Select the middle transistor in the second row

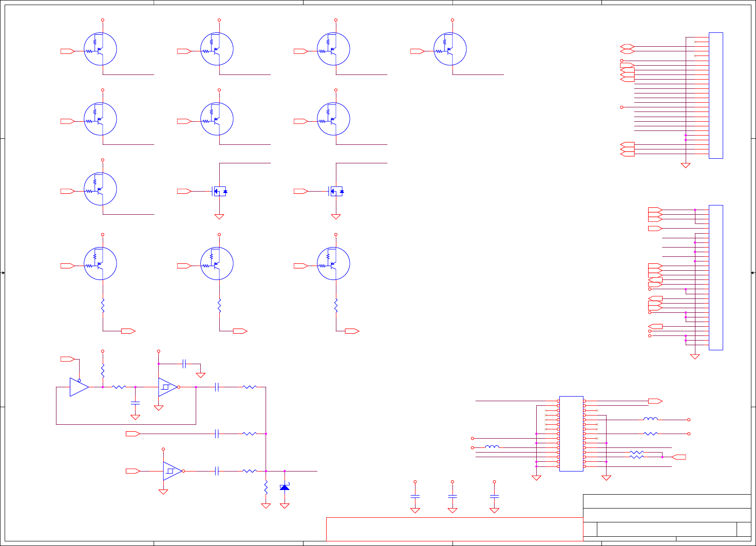(x=217, y=119)
